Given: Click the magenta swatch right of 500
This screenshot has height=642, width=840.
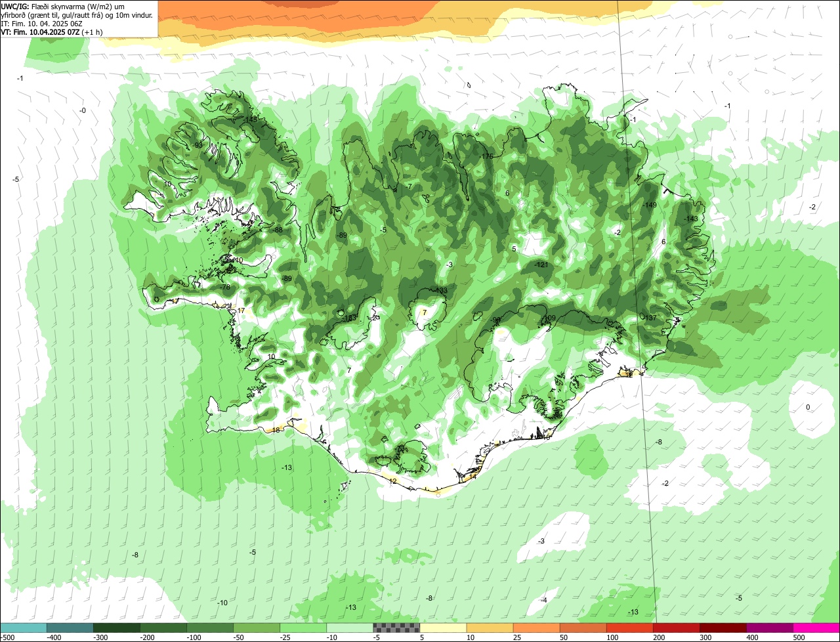Looking at the screenshot, I should (x=816, y=628).
